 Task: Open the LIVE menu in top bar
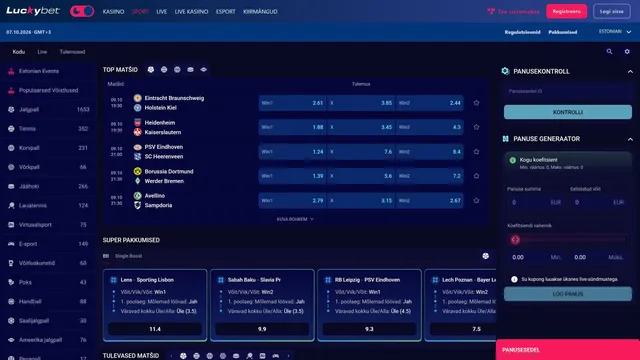pos(162,11)
